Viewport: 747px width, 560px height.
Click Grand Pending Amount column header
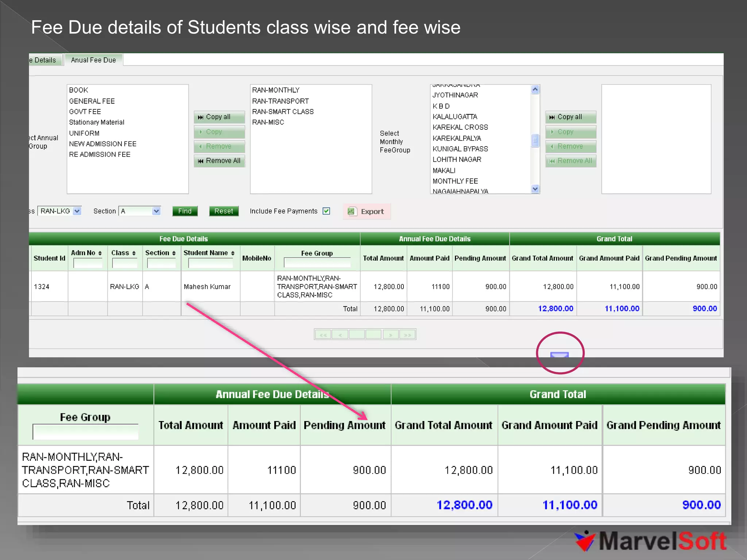point(681,258)
